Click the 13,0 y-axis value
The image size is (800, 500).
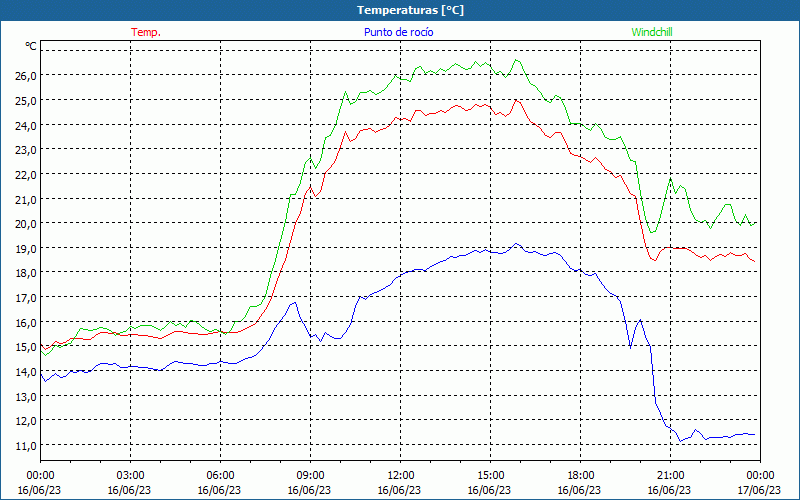point(26,396)
